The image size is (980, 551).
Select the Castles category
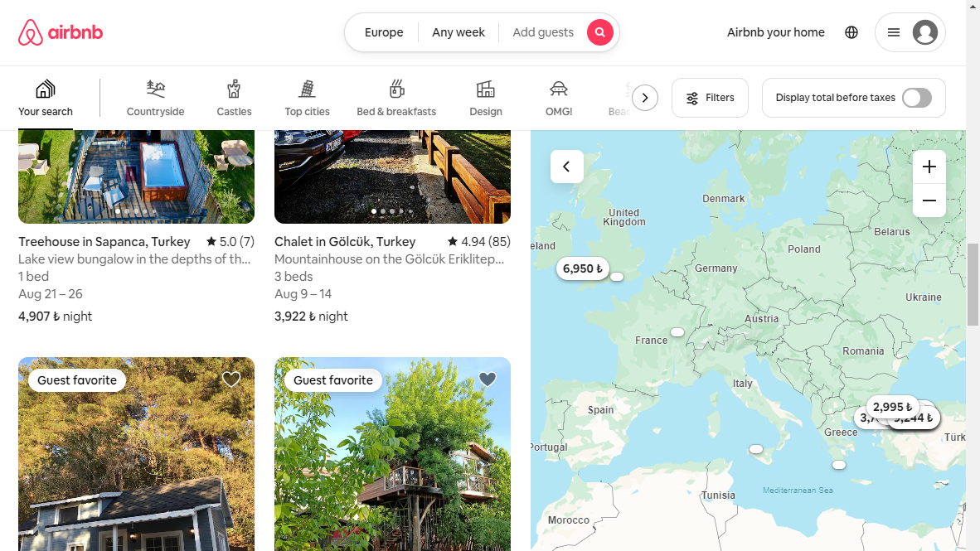pos(235,98)
